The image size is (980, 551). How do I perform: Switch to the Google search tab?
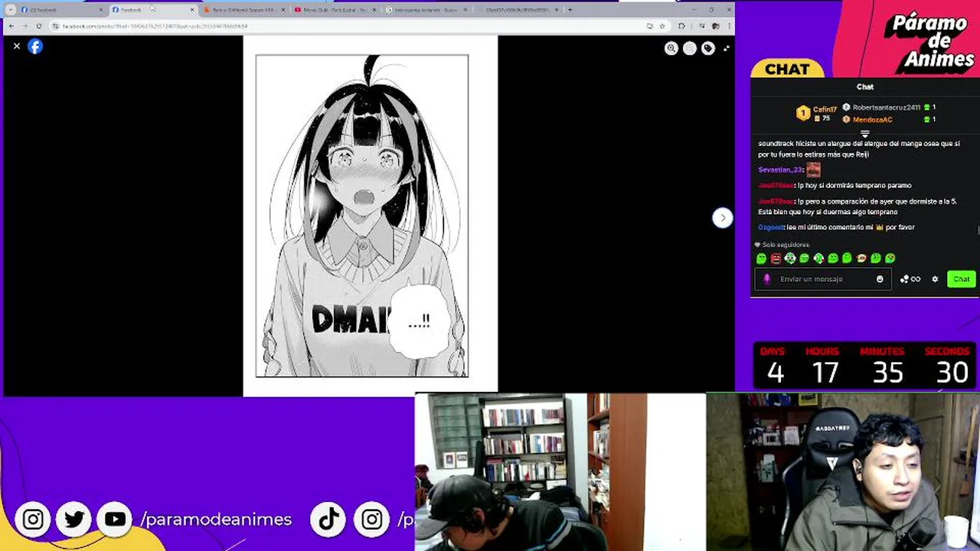coord(426,10)
